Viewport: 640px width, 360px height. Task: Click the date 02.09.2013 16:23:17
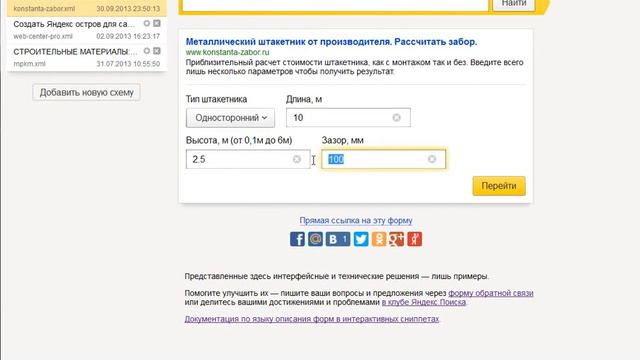[128, 36]
